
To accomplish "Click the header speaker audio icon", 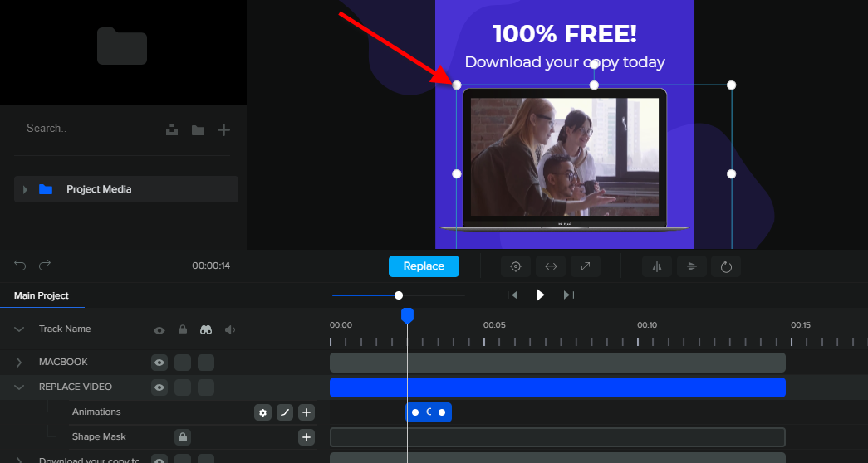I will point(230,329).
